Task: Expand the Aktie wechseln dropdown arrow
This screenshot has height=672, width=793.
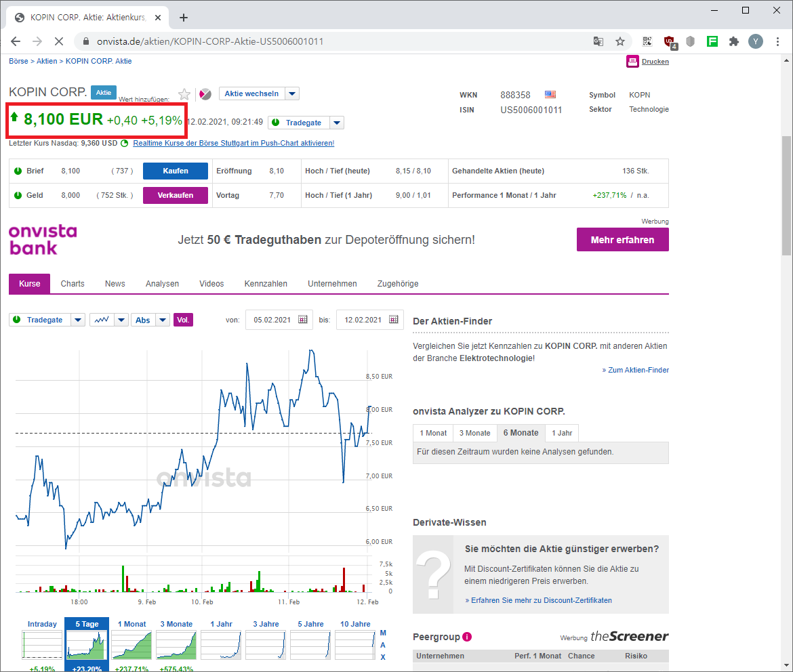Action: click(x=292, y=93)
